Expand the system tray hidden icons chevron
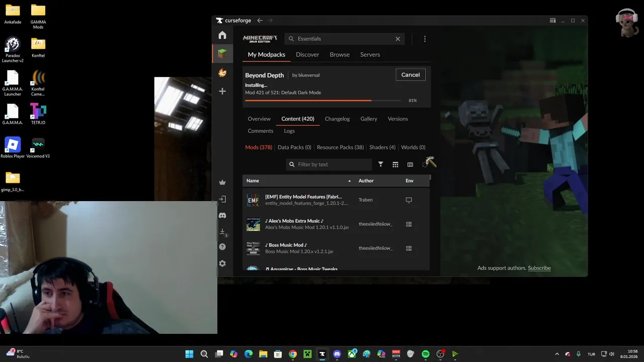This screenshot has height=362, width=644. (556, 354)
